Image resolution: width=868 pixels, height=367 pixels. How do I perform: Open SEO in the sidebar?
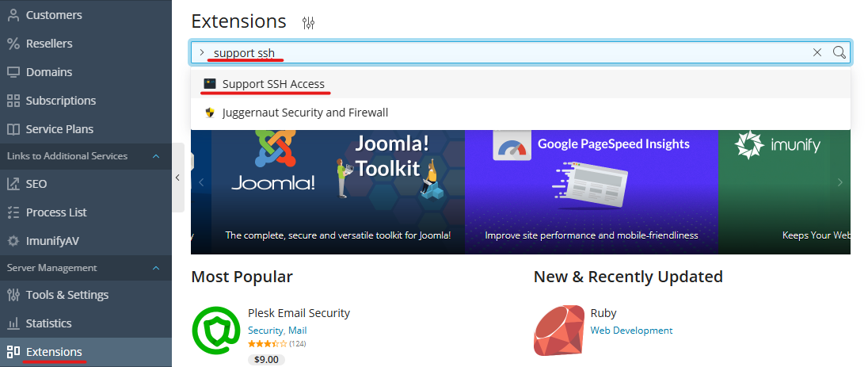click(86, 184)
